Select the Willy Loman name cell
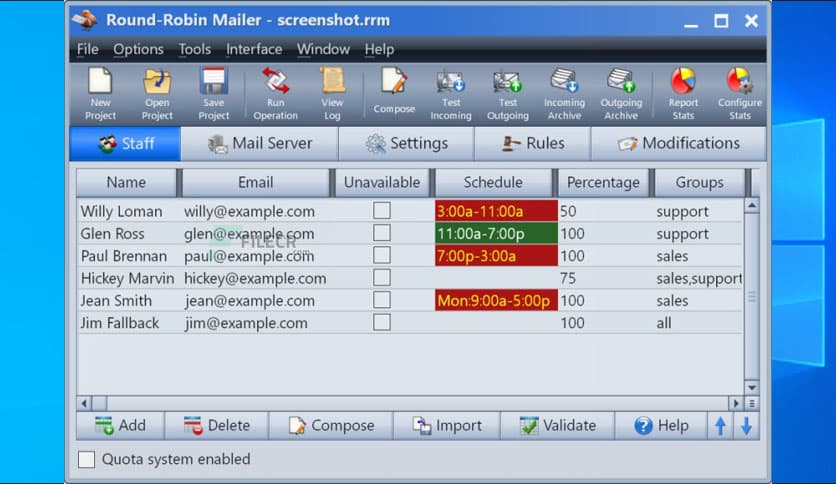The image size is (836, 484). click(122, 211)
